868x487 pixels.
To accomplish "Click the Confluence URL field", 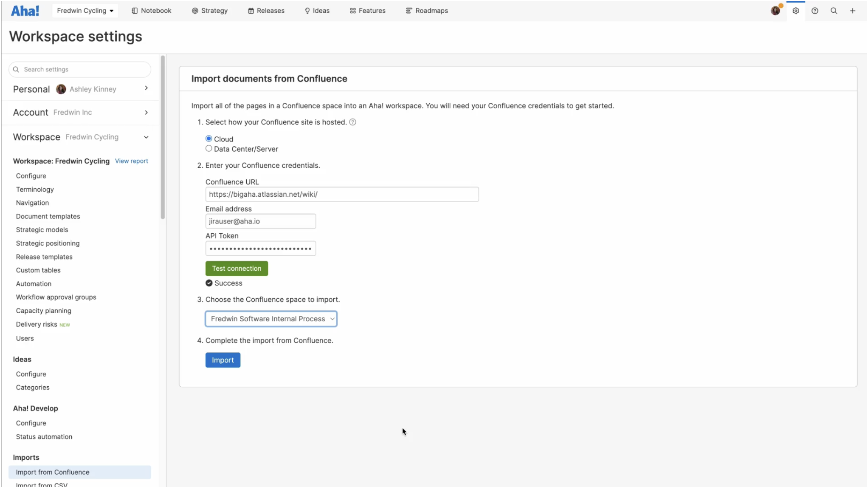I will click(x=342, y=194).
